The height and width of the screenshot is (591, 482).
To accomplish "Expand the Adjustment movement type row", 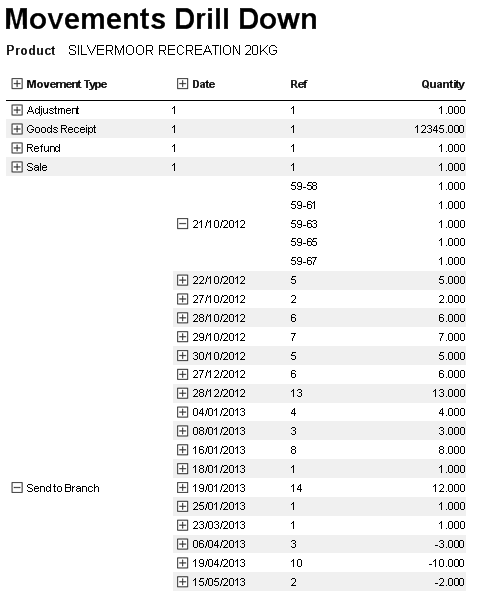I will pyautogui.click(x=17, y=110).
